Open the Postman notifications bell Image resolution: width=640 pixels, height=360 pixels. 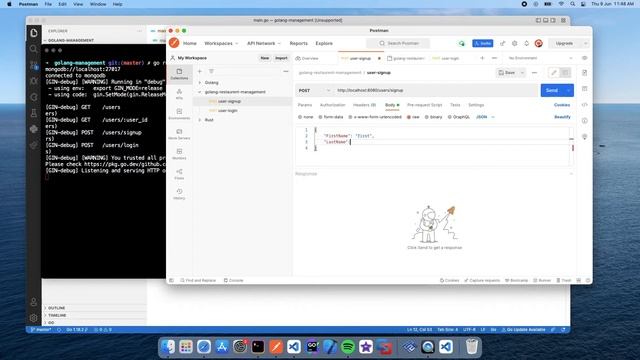coord(527,43)
